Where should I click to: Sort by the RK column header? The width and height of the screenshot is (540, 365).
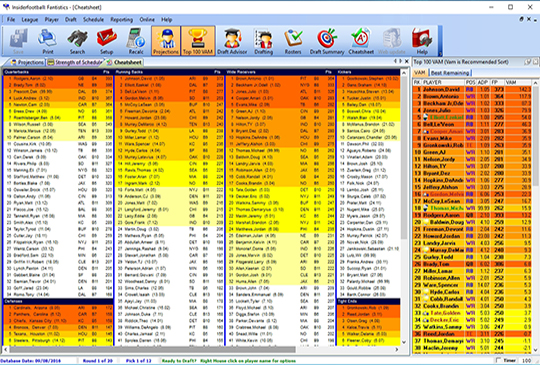pyautogui.click(x=417, y=82)
